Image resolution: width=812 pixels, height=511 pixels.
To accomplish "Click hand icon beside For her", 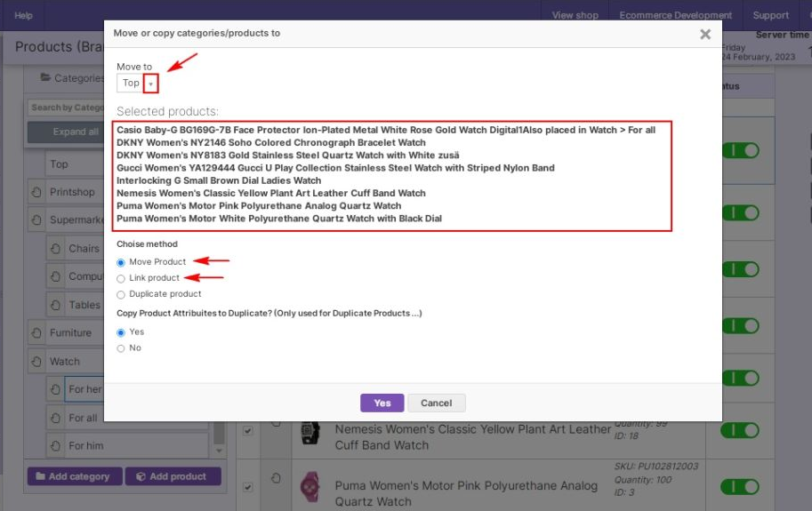I will coord(55,389).
